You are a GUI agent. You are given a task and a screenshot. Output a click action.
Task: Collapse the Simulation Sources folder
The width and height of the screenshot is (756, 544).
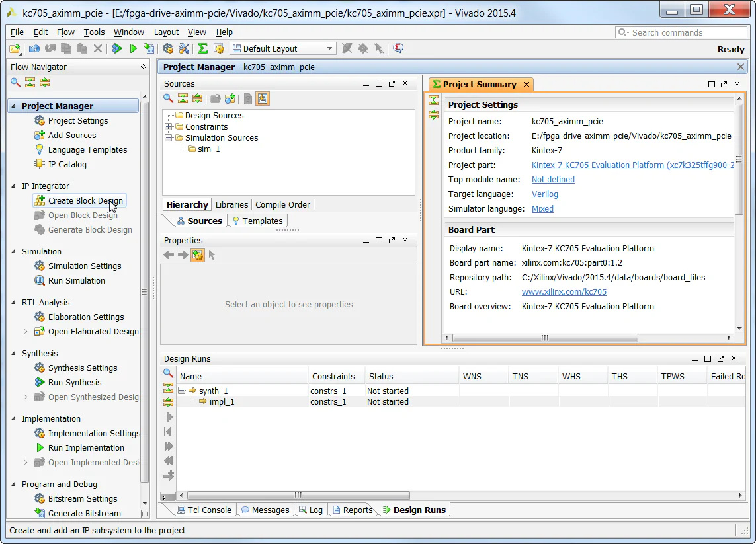[168, 138]
